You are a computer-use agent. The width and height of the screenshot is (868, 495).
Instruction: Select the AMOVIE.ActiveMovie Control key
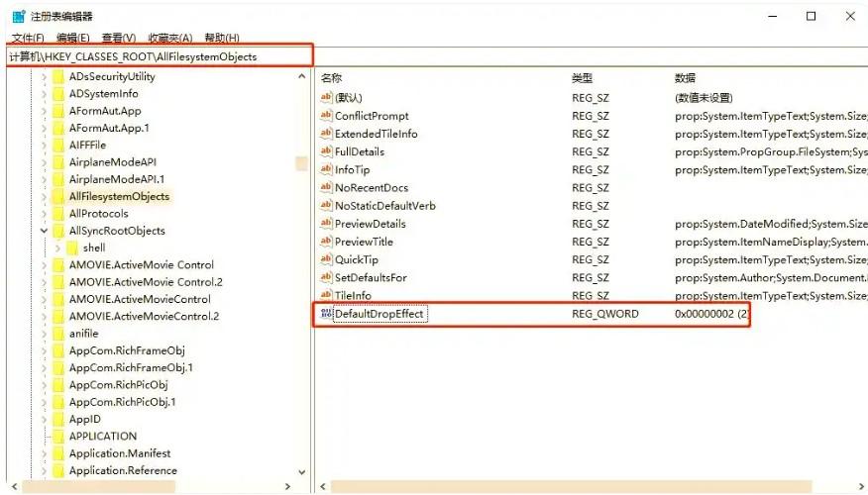pos(141,265)
